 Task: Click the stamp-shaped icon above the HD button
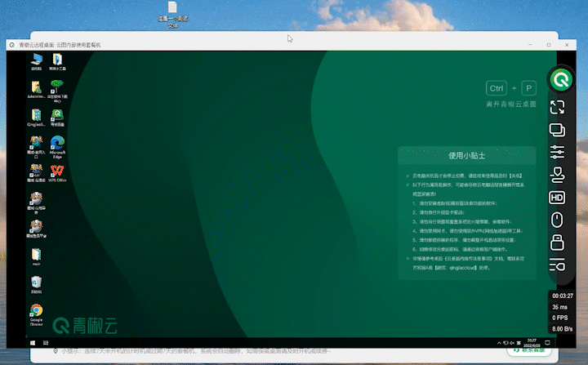(557, 175)
